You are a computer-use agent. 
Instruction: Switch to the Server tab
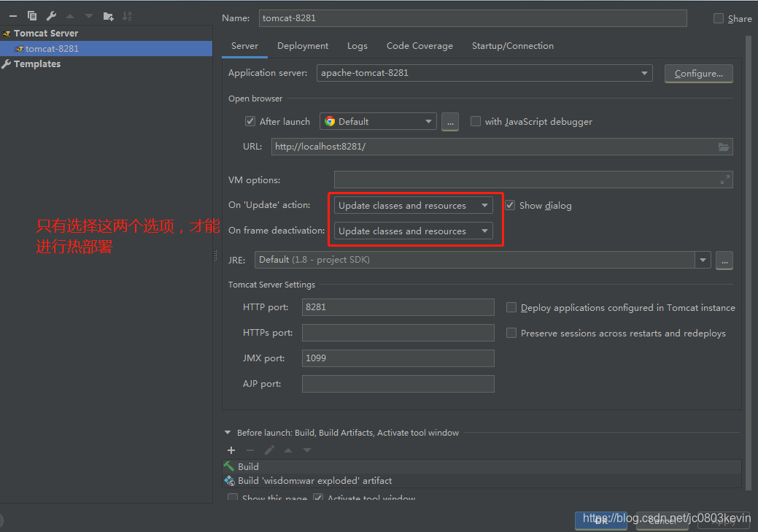(244, 46)
